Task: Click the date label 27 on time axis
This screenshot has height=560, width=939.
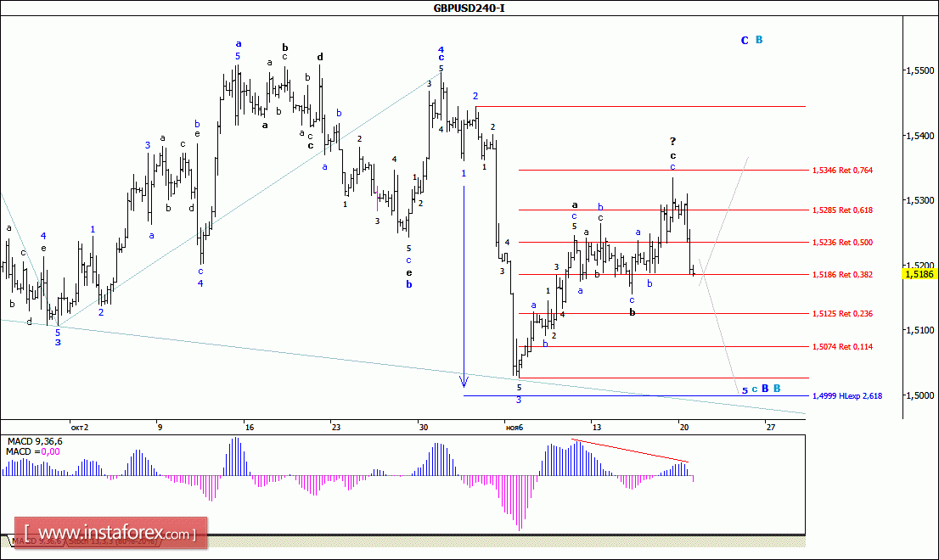Action: click(x=771, y=427)
